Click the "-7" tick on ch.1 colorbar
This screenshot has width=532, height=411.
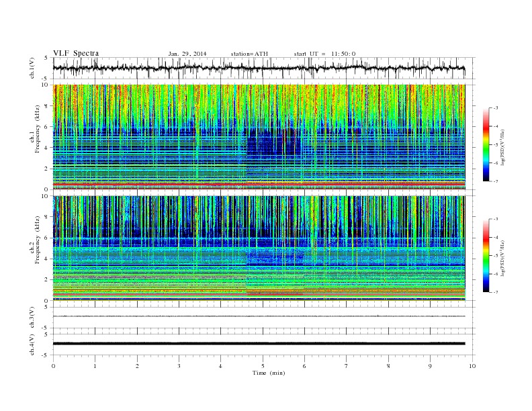[496, 181]
